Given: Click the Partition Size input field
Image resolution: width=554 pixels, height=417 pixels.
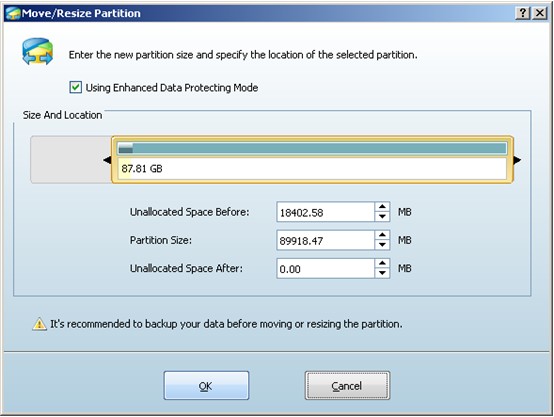Looking at the screenshot, I should (325, 240).
